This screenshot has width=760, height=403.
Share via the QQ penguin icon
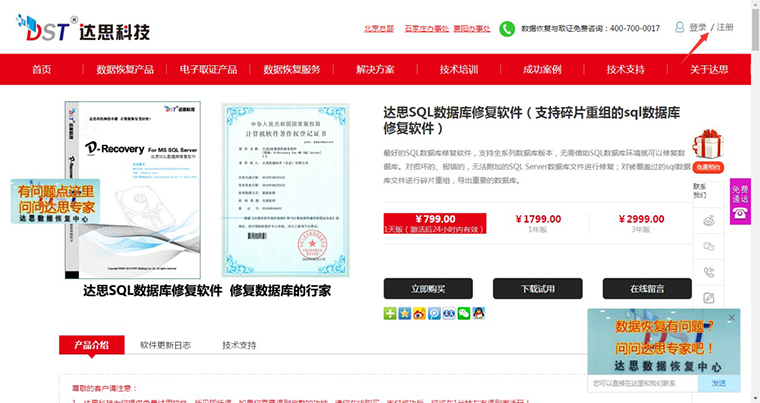479,314
